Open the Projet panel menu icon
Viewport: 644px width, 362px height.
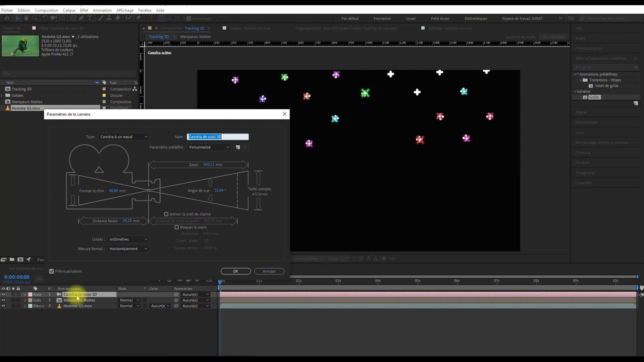[x=18, y=28]
